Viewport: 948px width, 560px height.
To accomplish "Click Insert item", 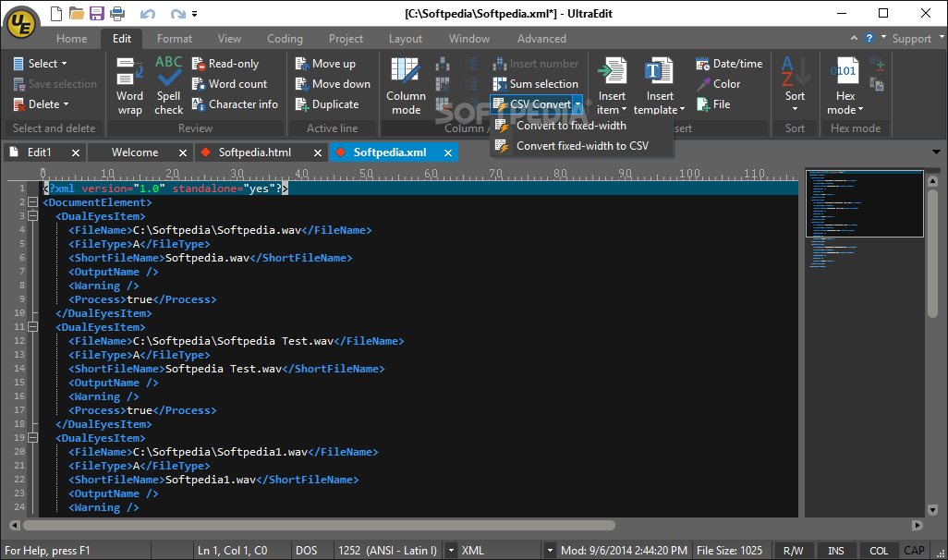I will coord(612,86).
